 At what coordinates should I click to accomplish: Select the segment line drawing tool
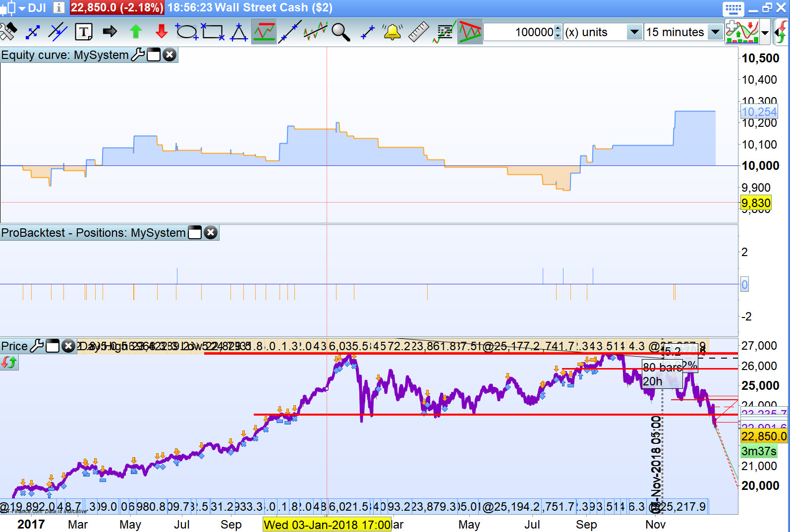tap(33, 32)
